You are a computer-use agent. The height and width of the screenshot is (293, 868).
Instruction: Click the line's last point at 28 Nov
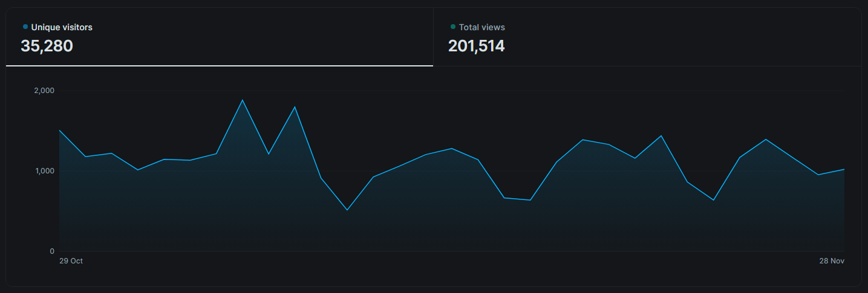click(x=844, y=169)
